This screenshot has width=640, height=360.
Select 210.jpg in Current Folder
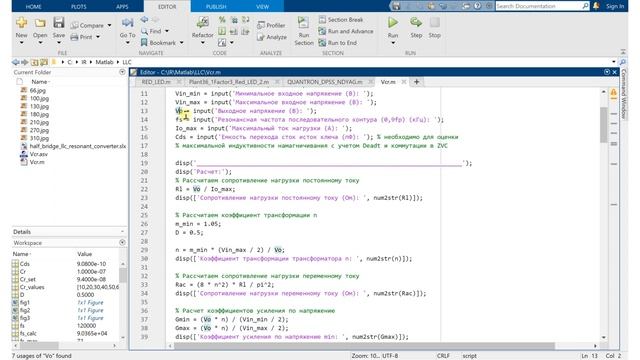coord(39,122)
